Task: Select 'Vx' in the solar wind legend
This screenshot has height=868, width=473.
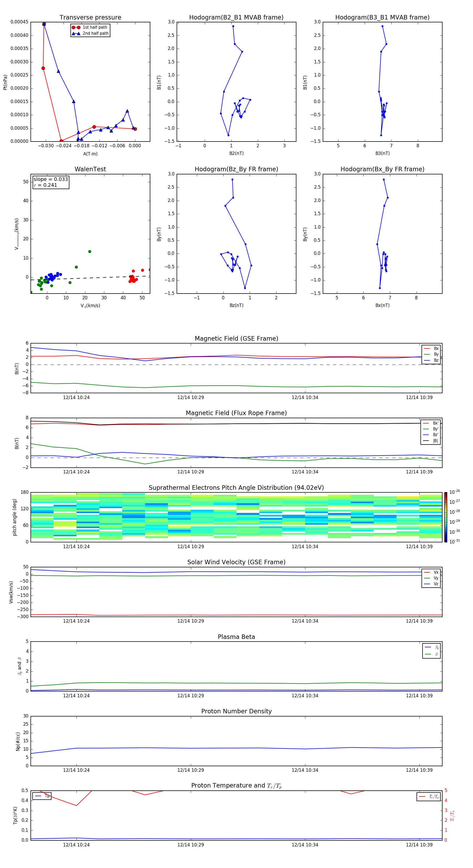Action: tap(431, 572)
